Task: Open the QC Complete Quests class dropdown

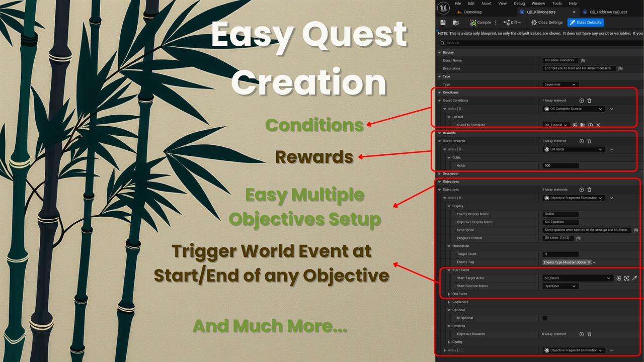Action: [574, 109]
